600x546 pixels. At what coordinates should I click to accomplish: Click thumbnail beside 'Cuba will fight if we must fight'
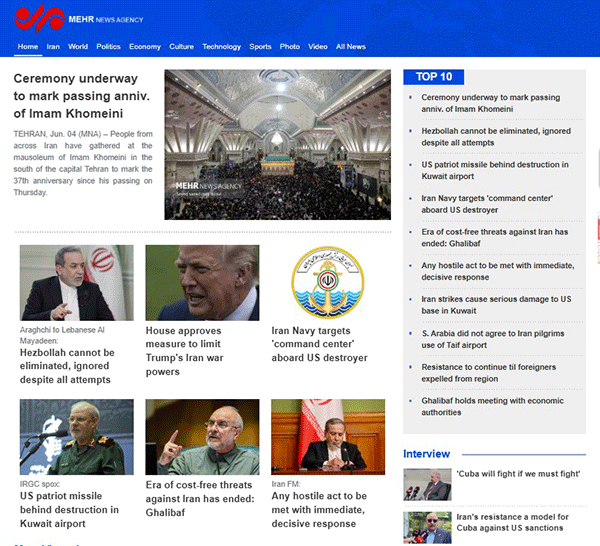[x=427, y=485]
